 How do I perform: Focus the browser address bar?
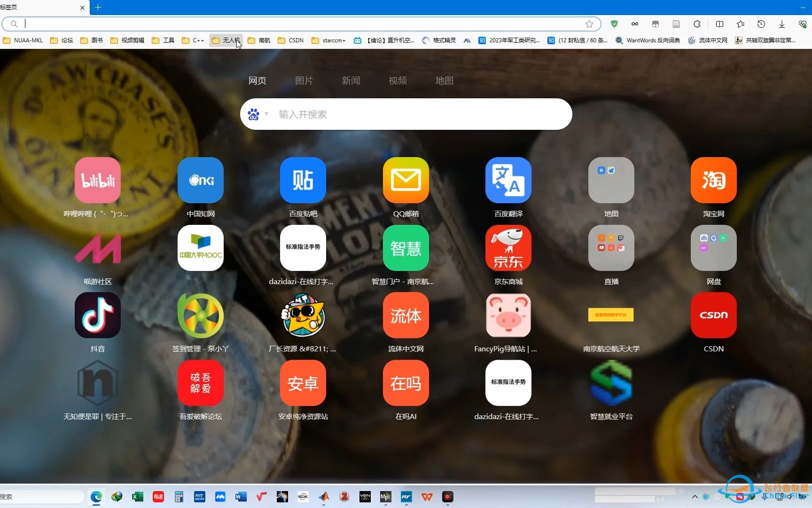point(301,24)
